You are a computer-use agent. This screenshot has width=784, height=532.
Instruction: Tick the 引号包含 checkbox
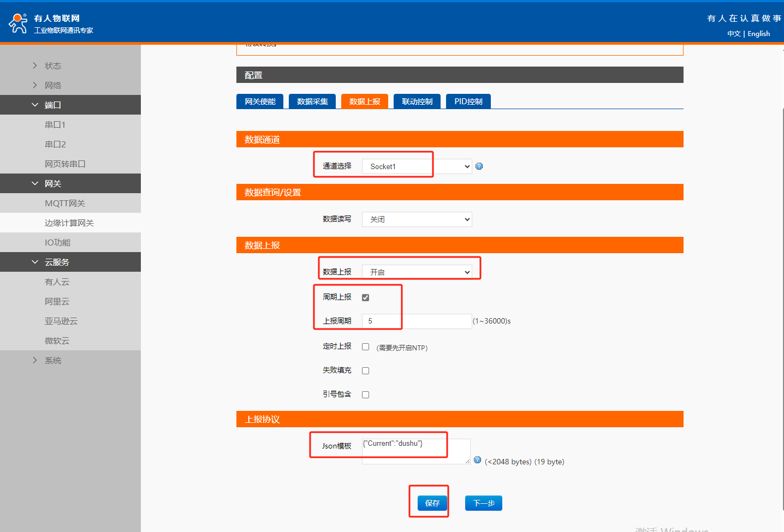(365, 394)
